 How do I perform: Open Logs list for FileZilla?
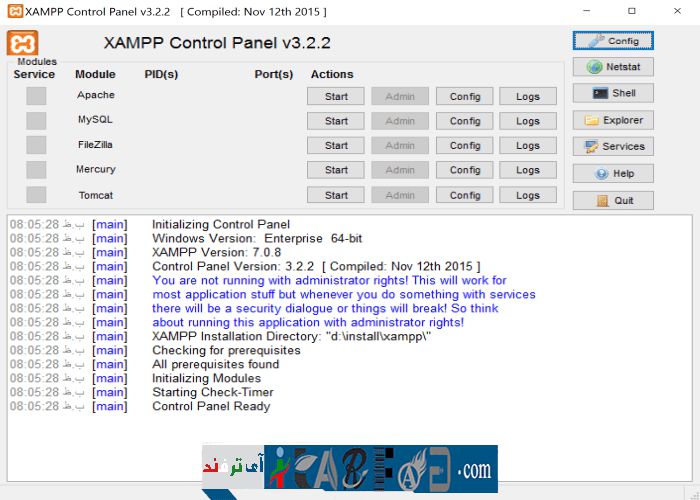click(528, 145)
